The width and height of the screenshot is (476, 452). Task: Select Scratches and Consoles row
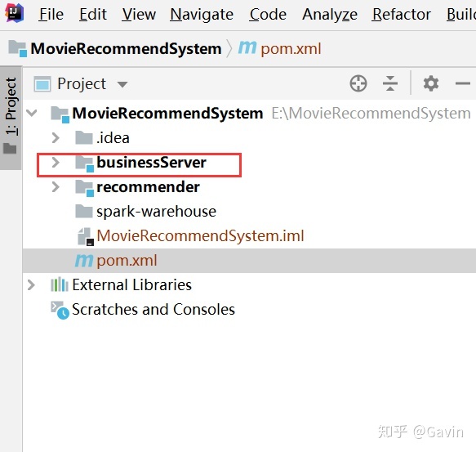249,310
